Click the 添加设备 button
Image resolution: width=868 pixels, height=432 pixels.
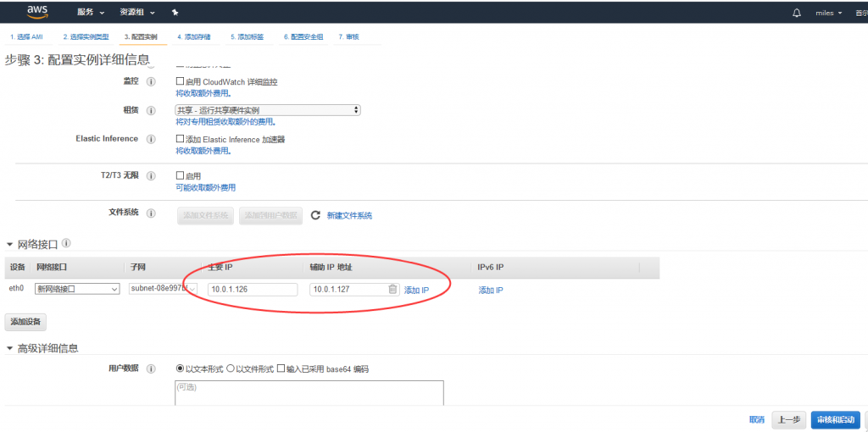[x=25, y=322]
